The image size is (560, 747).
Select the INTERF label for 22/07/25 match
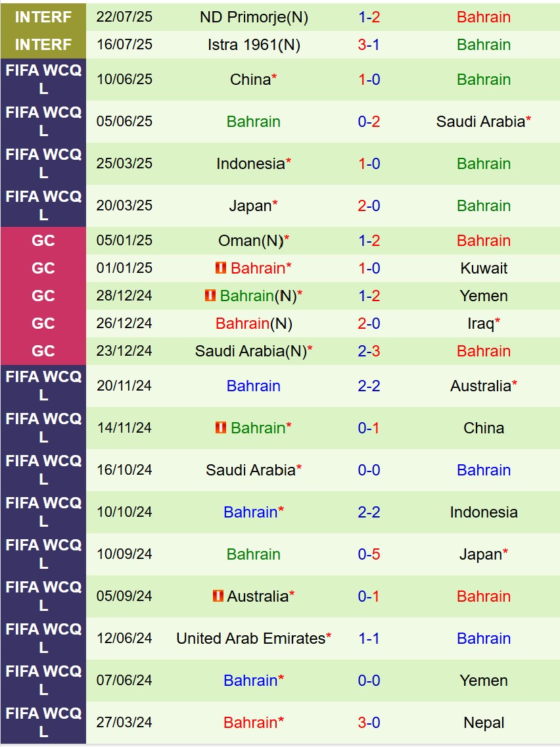43,17
